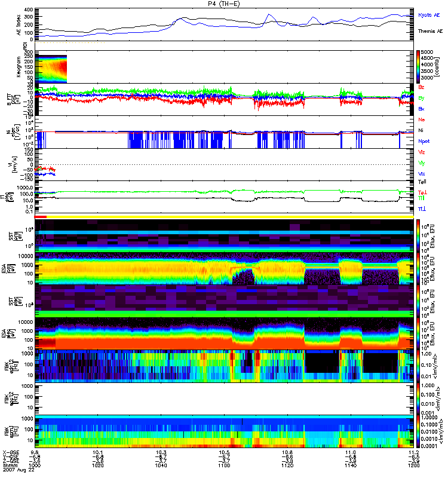Viewport: 448px width, 478px height.
Task: Select the red Ne legend label
Action: (x=422, y=119)
